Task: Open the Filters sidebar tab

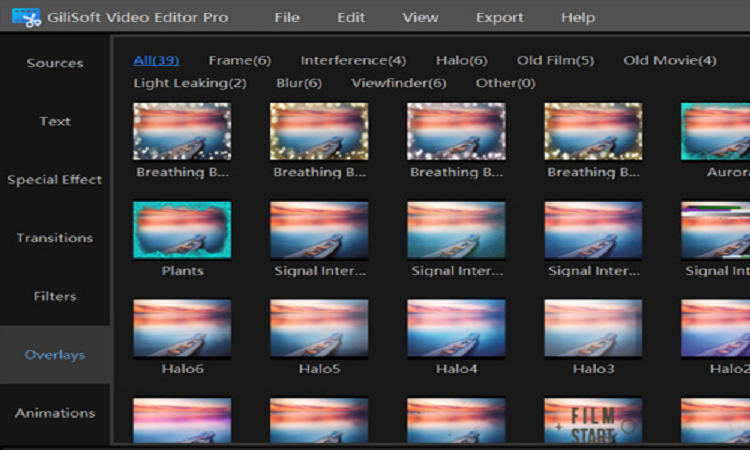Action: [55, 296]
